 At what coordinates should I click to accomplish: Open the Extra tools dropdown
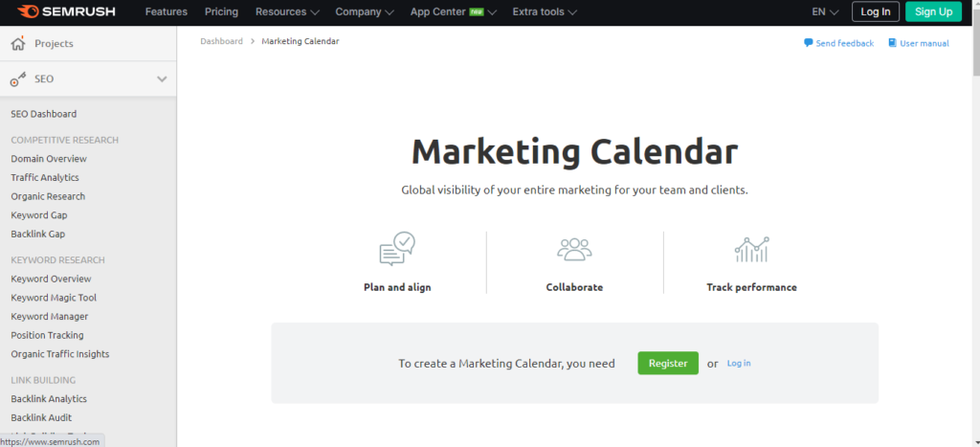[545, 11]
